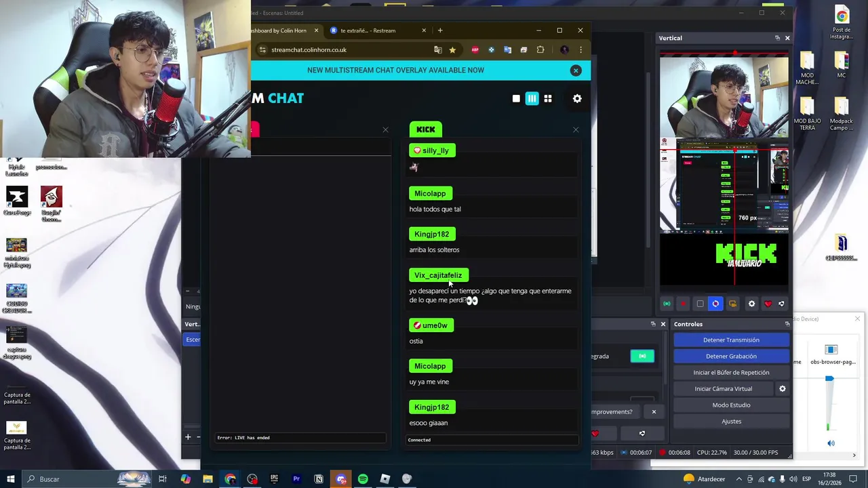Open a new Chrome tab
The width and height of the screenshot is (868, 488).
pos(440,30)
